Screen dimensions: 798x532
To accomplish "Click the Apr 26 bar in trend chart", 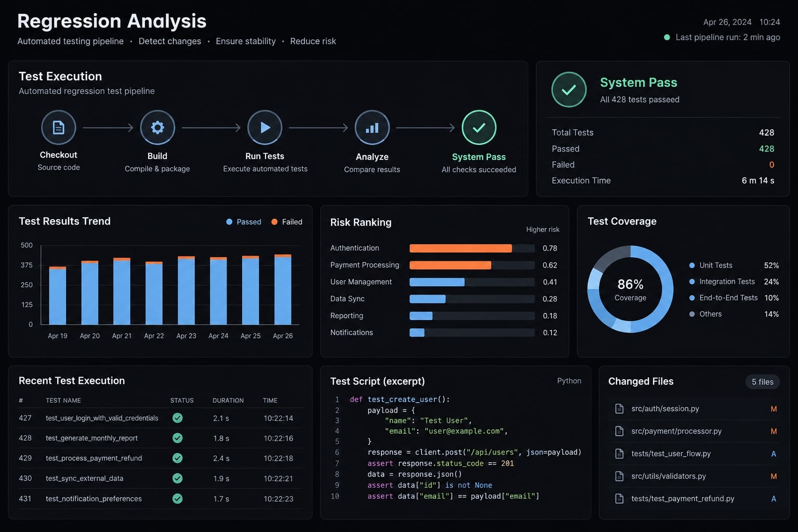I will 283,289.
